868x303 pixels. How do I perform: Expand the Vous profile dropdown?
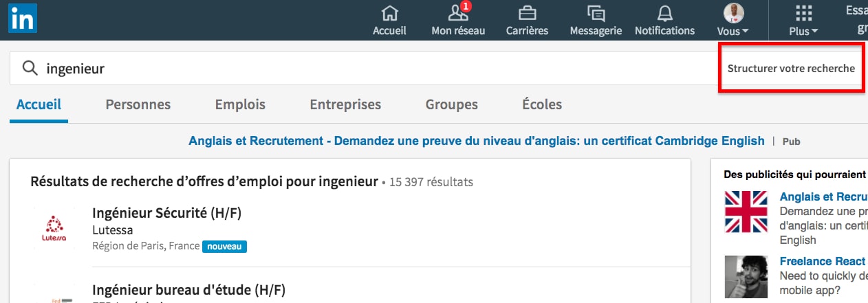point(733,20)
